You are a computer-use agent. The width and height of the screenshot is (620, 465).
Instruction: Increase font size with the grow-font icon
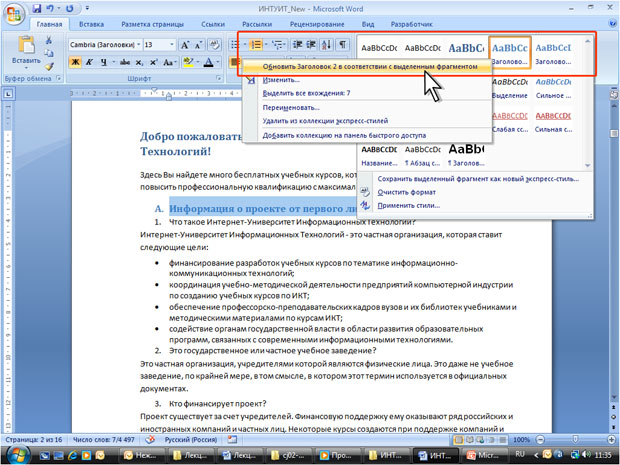click(x=185, y=45)
